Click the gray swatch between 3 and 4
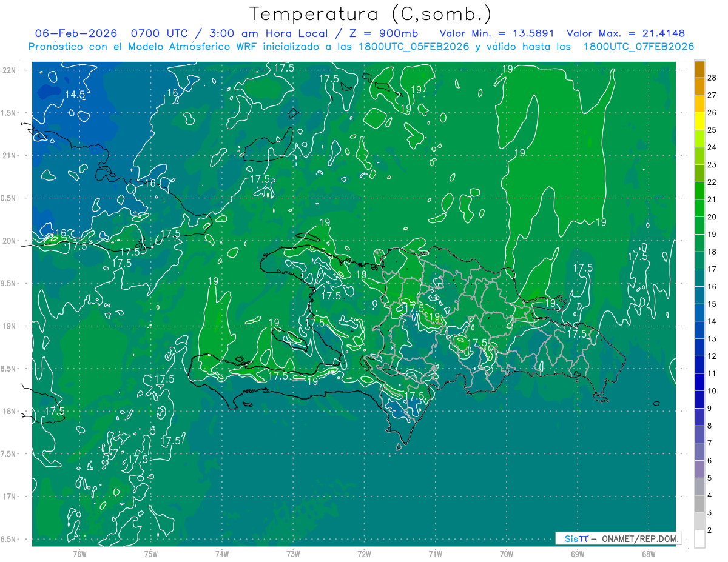The height and width of the screenshot is (562, 728). pyautogui.click(x=699, y=504)
